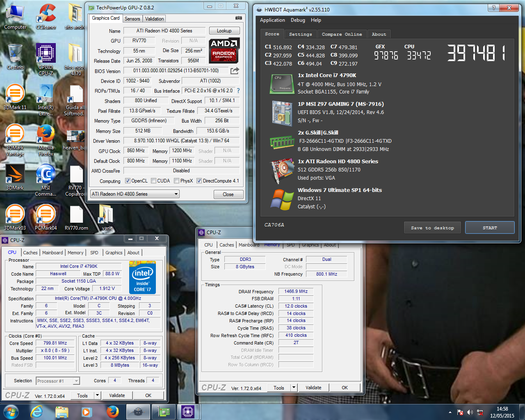The width and height of the screenshot is (525, 420).
Task: Open the Windows Start menu orb
Action: click(11, 411)
